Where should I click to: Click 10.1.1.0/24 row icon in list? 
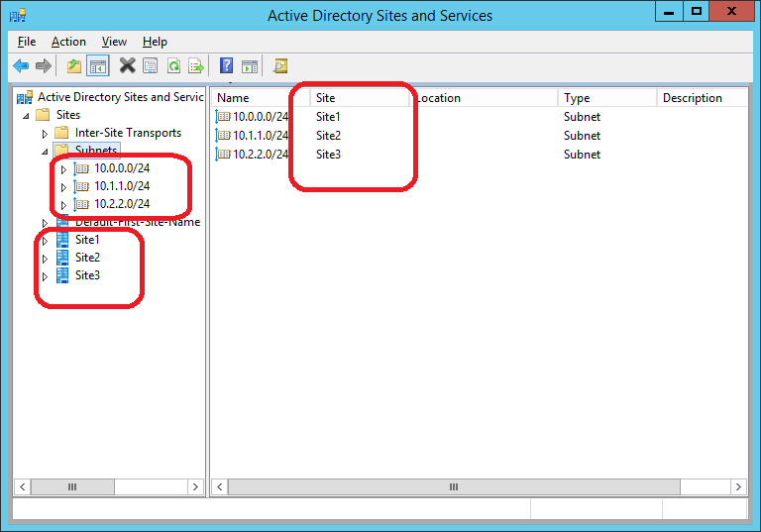click(223, 136)
